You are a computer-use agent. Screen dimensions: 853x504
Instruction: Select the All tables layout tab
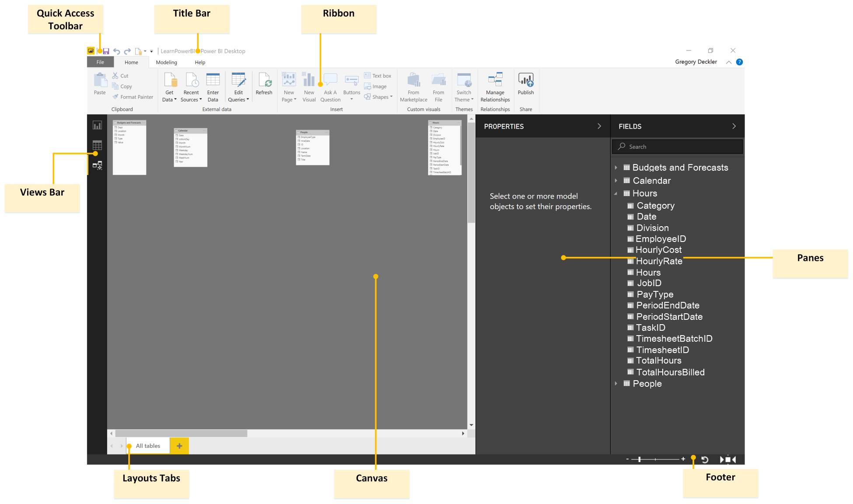[148, 446]
